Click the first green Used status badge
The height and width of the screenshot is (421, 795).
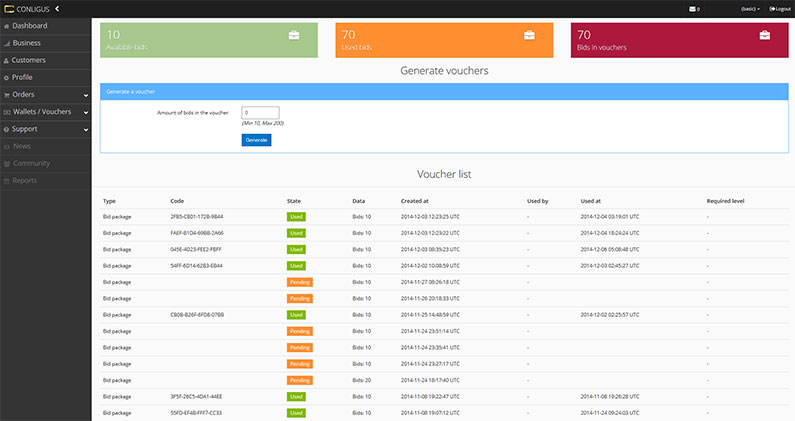point(296,216)
